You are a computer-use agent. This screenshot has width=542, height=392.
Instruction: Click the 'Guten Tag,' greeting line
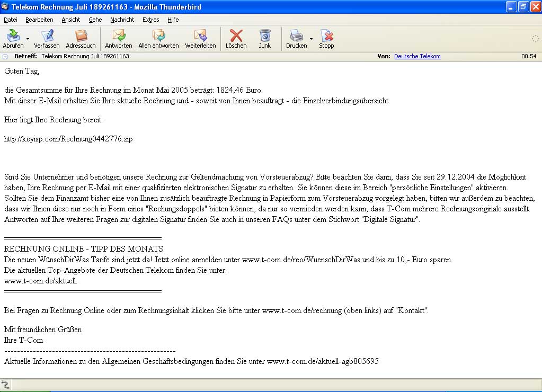pyautogui.click(x=22, y=71)
